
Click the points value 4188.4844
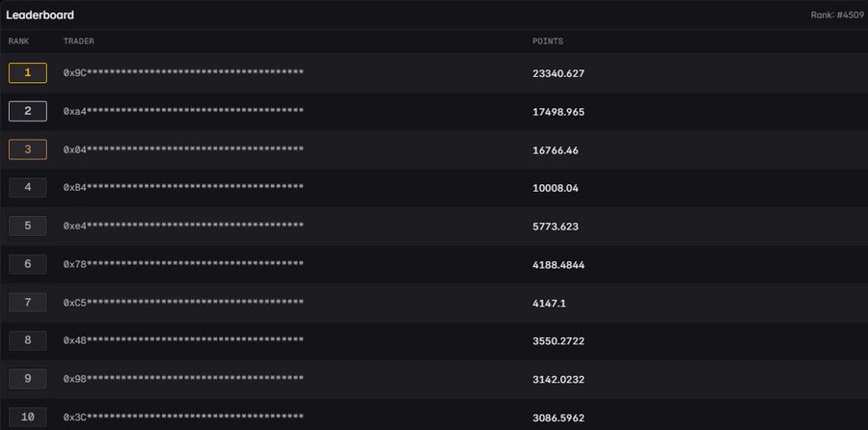[x=558, y=264]
